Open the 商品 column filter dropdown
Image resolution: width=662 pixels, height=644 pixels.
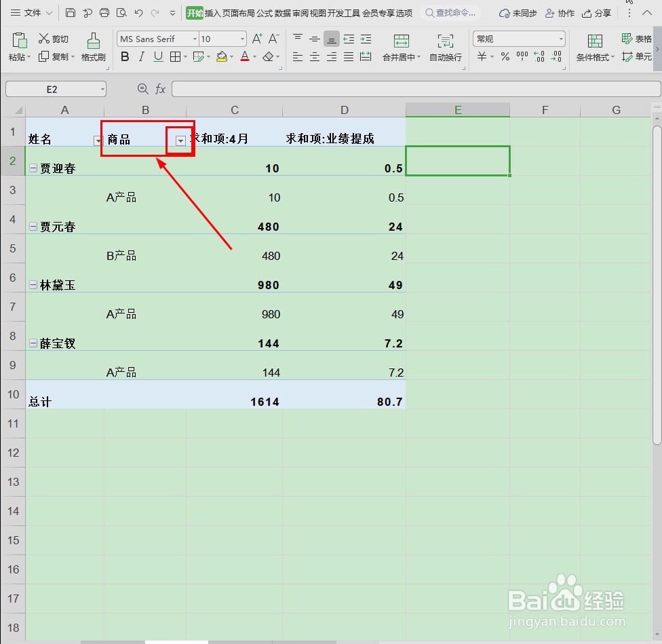click(x=180, y=140)
